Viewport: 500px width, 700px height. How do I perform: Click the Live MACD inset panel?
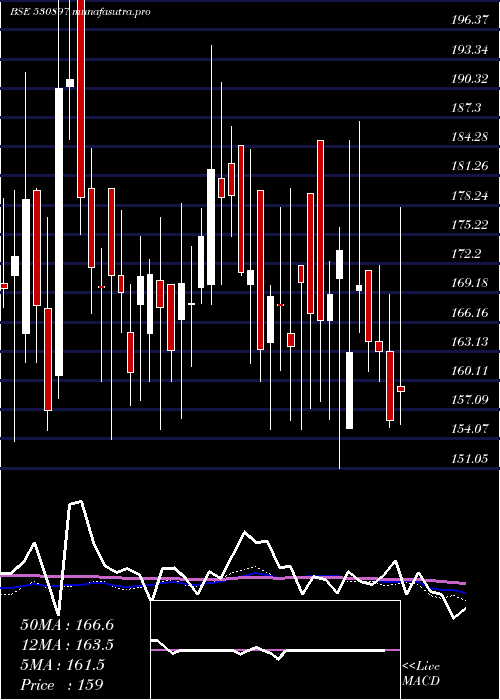pyautogui.click(x=275, y=650)
